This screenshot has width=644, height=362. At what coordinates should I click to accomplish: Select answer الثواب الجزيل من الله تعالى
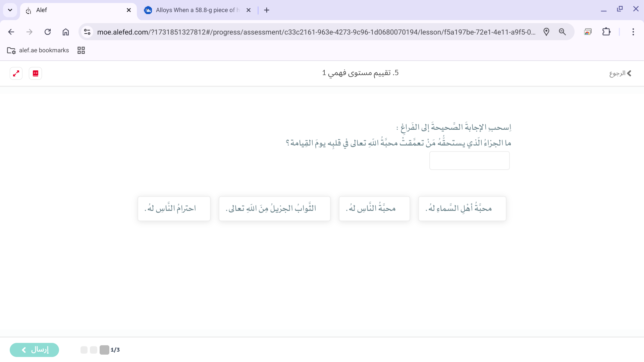pos(274,208)
